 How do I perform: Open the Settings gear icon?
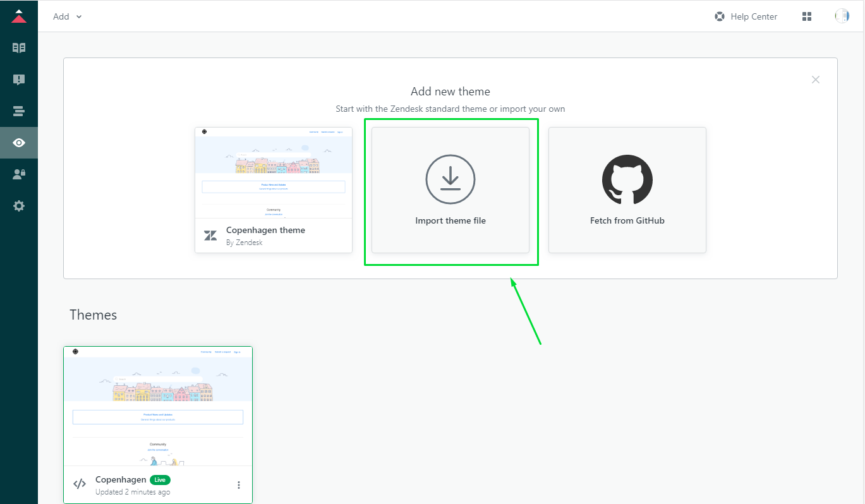(19, 206)
